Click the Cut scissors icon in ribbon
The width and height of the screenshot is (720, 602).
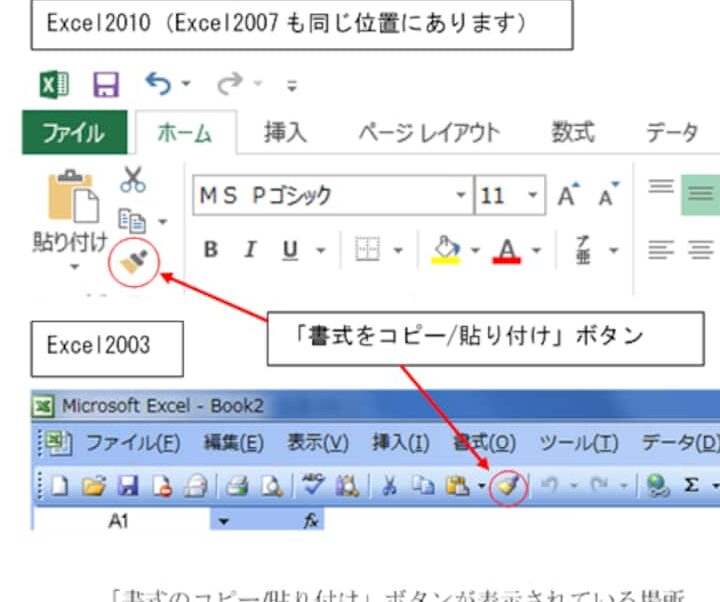click(133, 179)
